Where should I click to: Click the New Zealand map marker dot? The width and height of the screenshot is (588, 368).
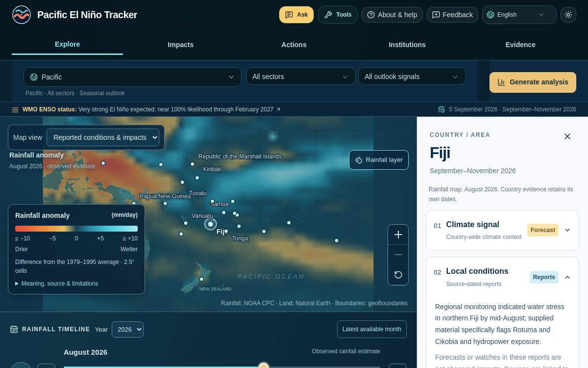pos(201,279)
